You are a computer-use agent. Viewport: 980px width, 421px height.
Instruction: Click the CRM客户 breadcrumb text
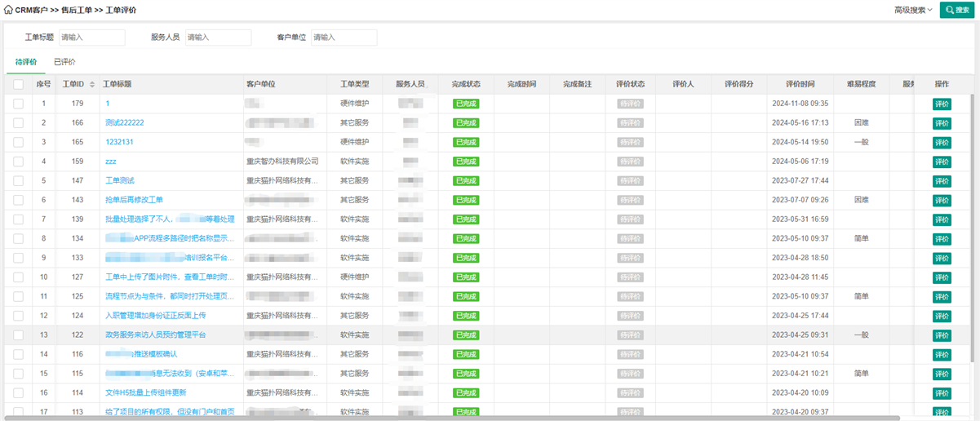[31, 10]
